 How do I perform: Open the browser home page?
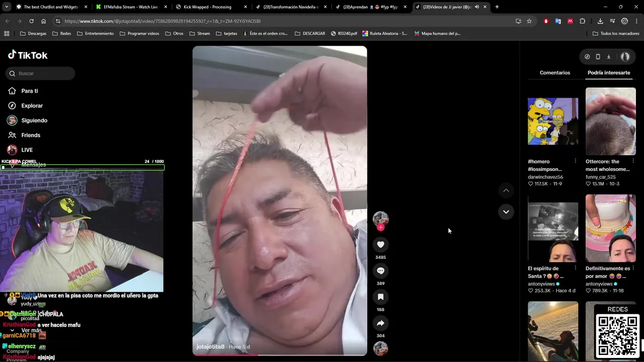click(x=44, y=21)
